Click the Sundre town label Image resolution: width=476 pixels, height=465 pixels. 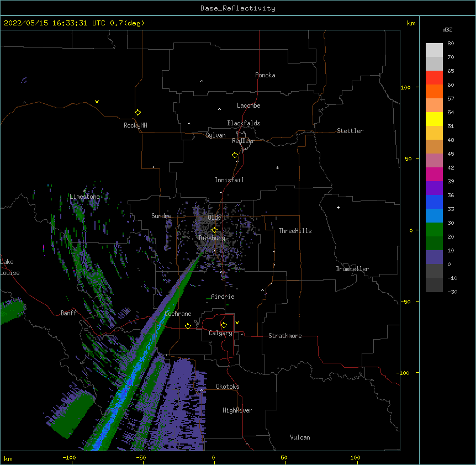(161, 216)
